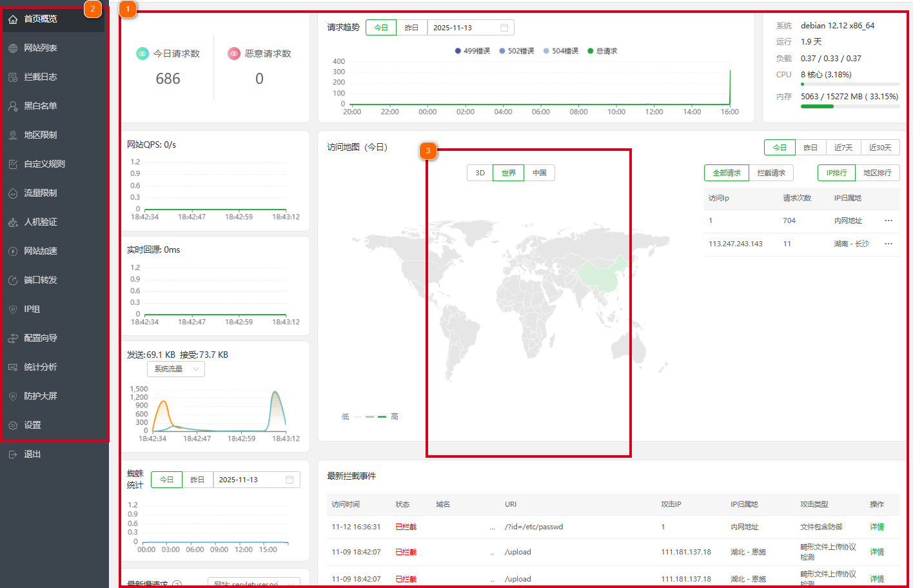Open the 蜘蛛统计 date picker 2025-11-13
Viewport: 913px width, 588px height.
click(256, 480)
